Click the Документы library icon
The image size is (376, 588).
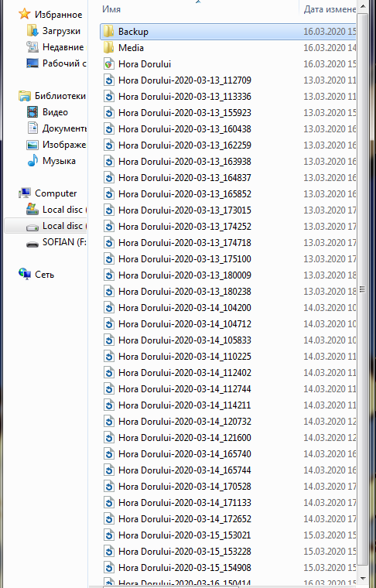(x=32, y=128)
